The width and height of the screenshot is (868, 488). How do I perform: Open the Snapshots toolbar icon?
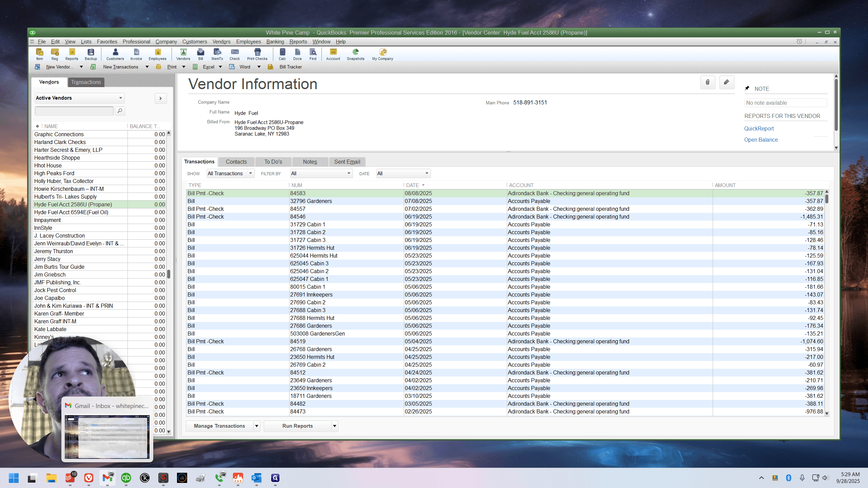tap(355, 54)
